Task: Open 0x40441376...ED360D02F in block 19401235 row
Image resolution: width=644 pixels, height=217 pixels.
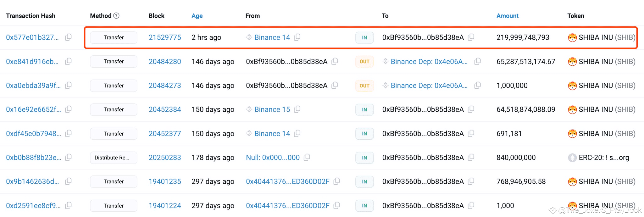Action: [288, 181]
